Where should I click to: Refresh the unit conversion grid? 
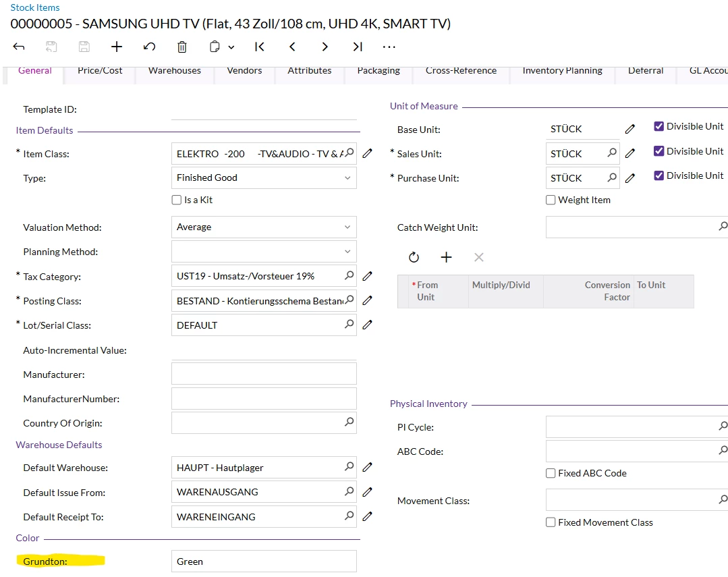tap(414, 257)
